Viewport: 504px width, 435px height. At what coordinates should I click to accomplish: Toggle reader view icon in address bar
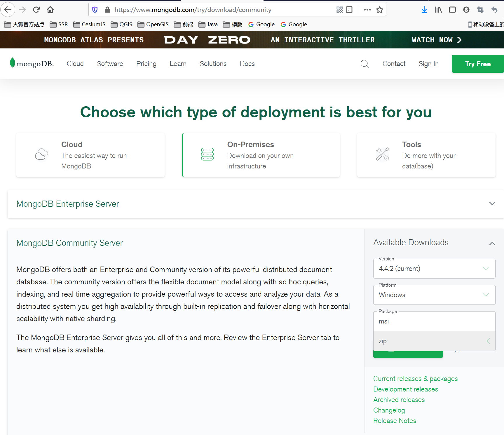coord(349,10)
